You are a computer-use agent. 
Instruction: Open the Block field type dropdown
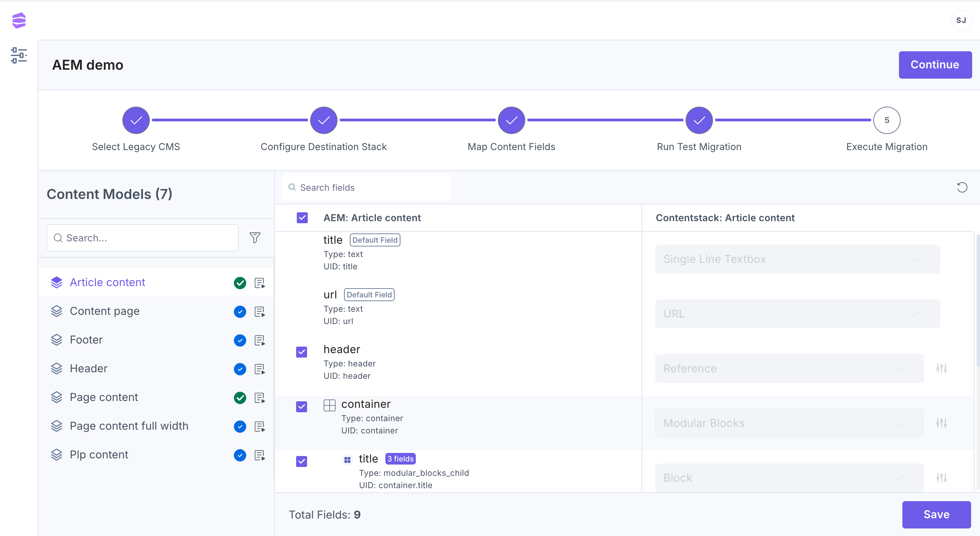(789, 478)
